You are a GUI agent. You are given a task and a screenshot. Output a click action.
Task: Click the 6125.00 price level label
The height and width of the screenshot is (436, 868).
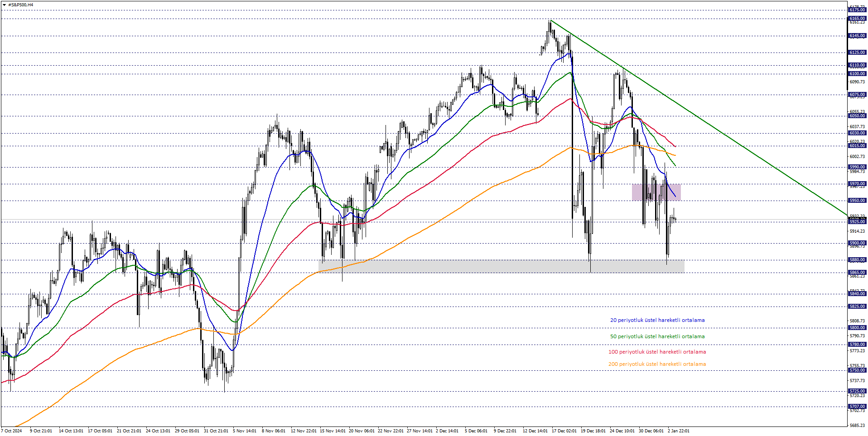click(857, 53)
